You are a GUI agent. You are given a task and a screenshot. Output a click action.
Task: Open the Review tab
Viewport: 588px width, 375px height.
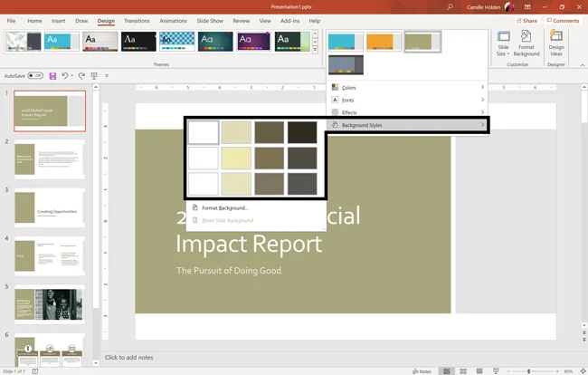pyautogui.click(x=242, y=21)
